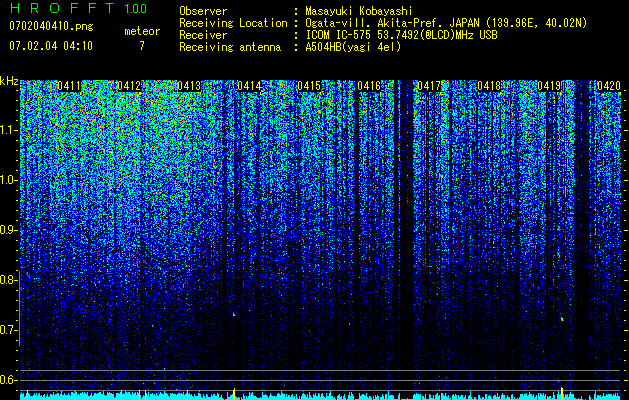Click the 0.7 kHz axis label

pyautogui.click(x=7, y=330)
